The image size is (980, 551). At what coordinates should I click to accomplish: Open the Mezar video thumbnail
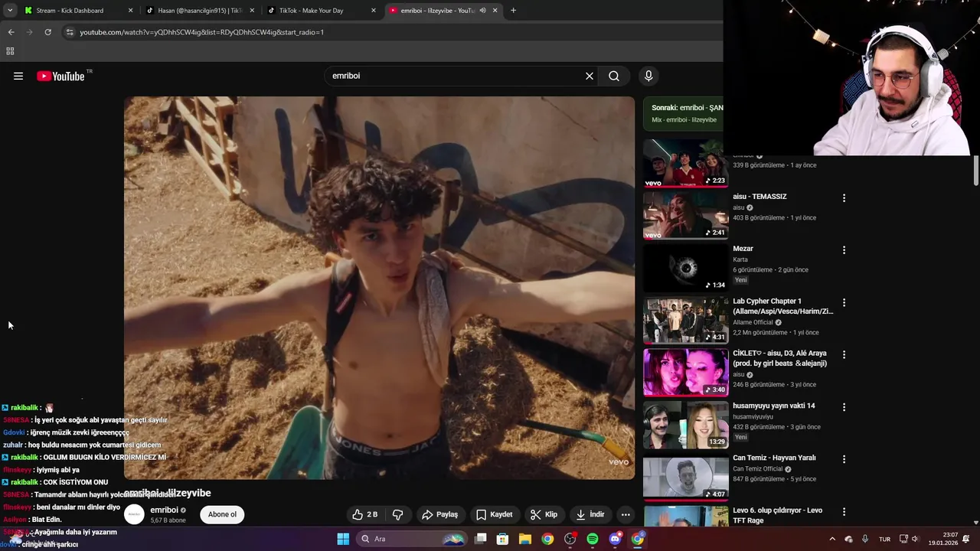[x=685, y=267]
